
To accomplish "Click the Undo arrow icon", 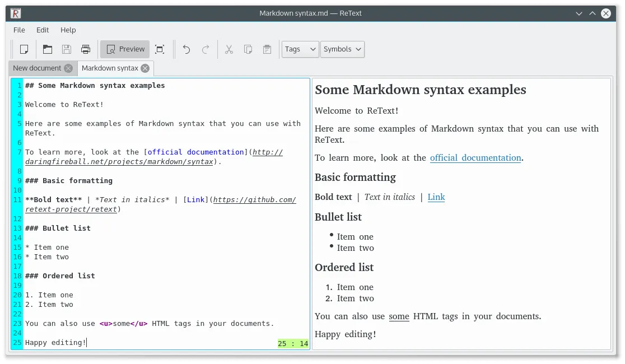I will point(186,49).
